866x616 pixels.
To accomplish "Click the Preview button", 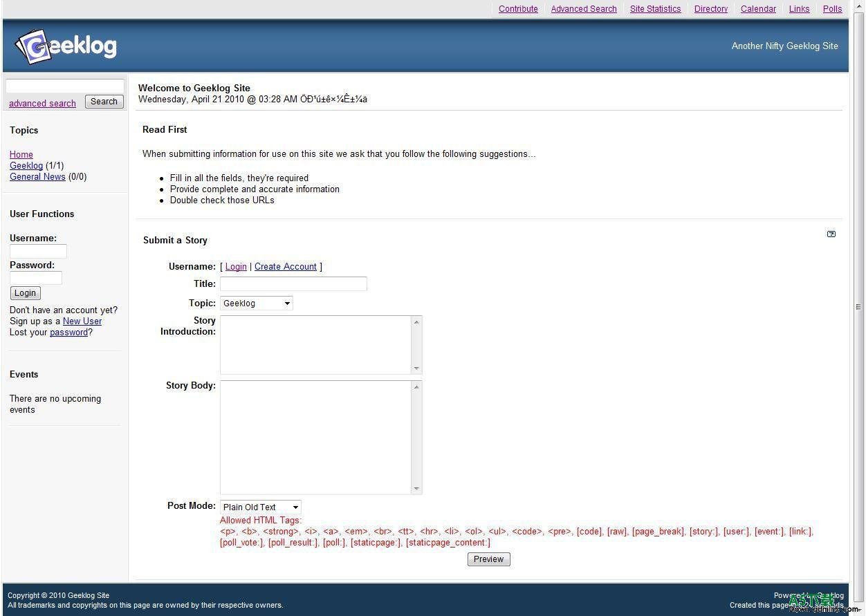I will tap(489, 559).
